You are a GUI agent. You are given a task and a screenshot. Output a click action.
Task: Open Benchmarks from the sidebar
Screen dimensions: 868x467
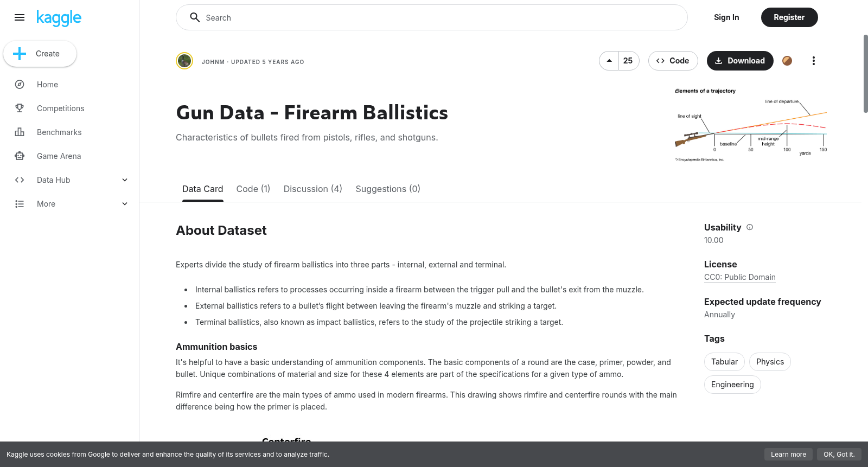tap(59, 132)
